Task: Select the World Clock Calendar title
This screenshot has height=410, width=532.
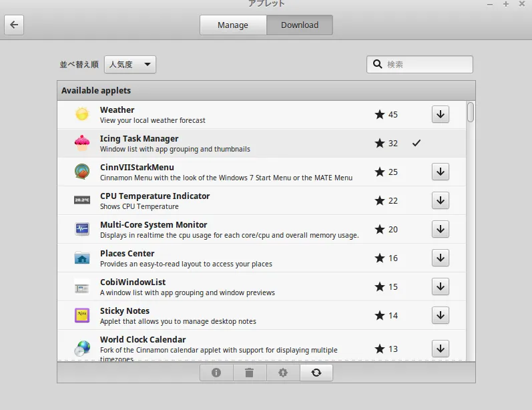Action: (x=143, y=340)
